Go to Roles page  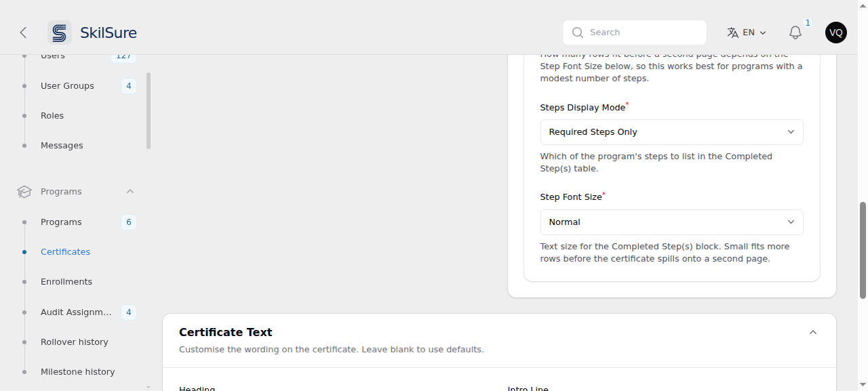(x=52, y=116)
